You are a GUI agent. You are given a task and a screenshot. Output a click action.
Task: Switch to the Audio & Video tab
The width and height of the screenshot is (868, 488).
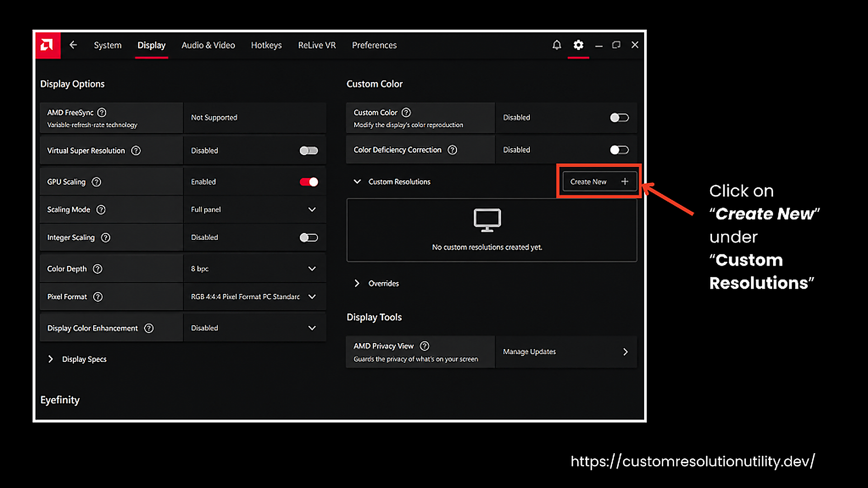coord(208,45)
